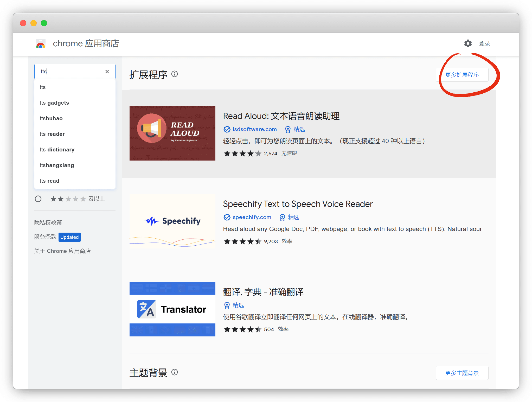Image resolution: width=532 pixels, height=402 pixels.
Task: Clear the search box with X
Action: click(107, 72)
